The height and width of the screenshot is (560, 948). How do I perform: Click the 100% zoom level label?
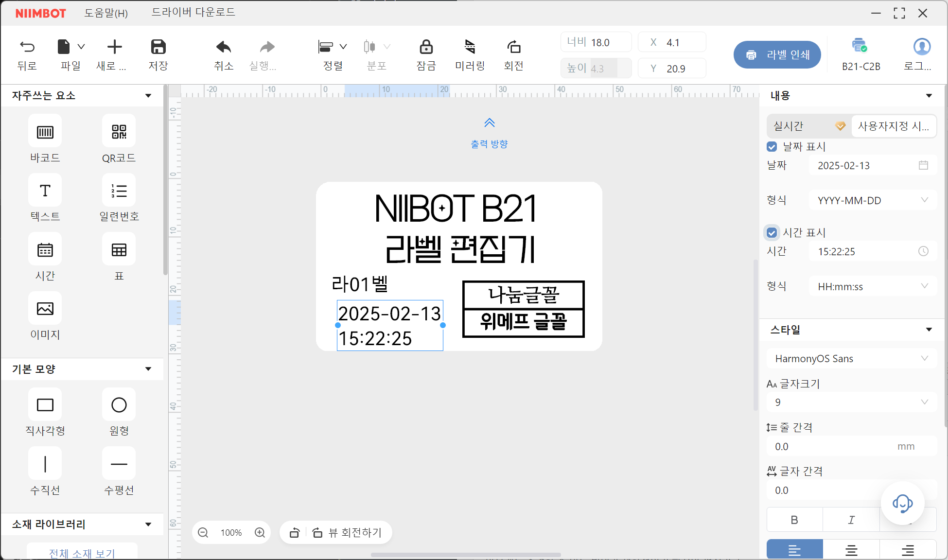[231, 533]
